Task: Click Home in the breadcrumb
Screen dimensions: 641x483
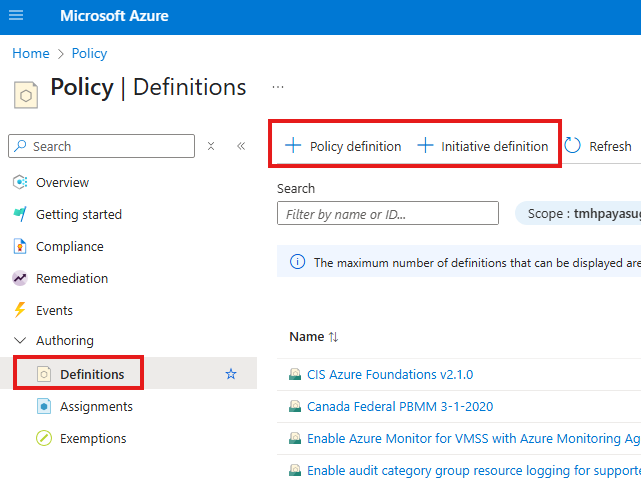Action: coord(31,53)
